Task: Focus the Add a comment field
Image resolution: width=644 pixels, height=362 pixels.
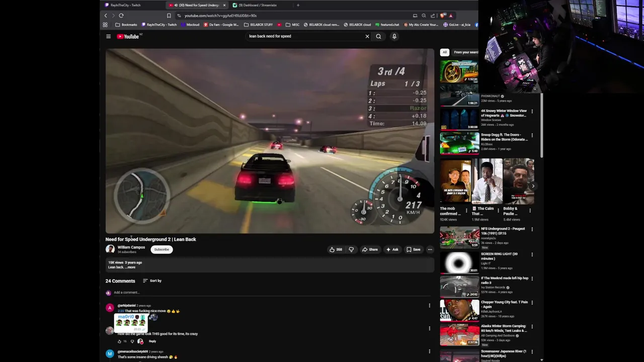Action: click(x=272, y=292)
